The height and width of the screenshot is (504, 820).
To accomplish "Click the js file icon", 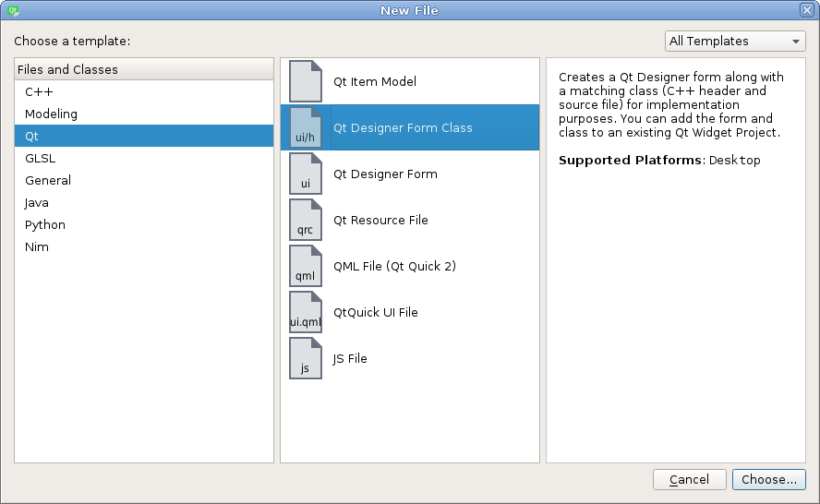I will click(306, 358).
